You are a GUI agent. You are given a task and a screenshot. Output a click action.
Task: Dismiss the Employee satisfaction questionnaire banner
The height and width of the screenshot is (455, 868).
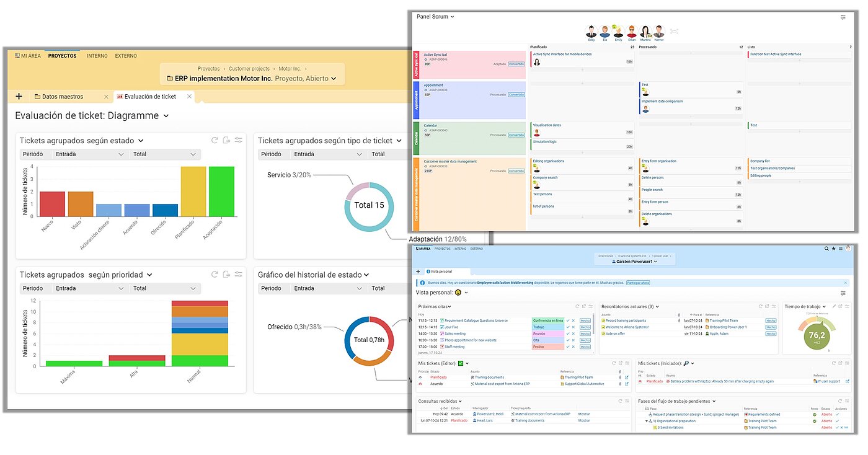tap(846, 283)
